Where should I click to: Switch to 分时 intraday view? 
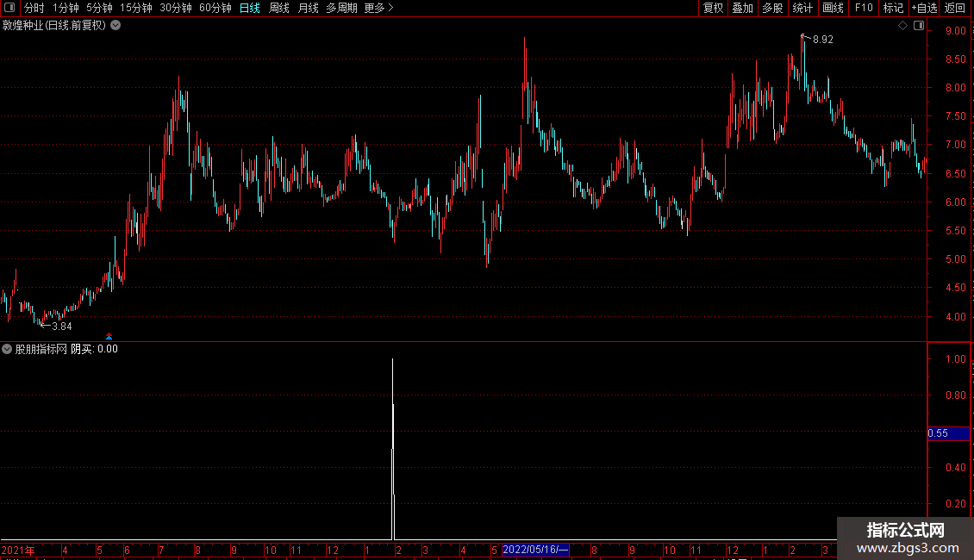coord(34,8)
